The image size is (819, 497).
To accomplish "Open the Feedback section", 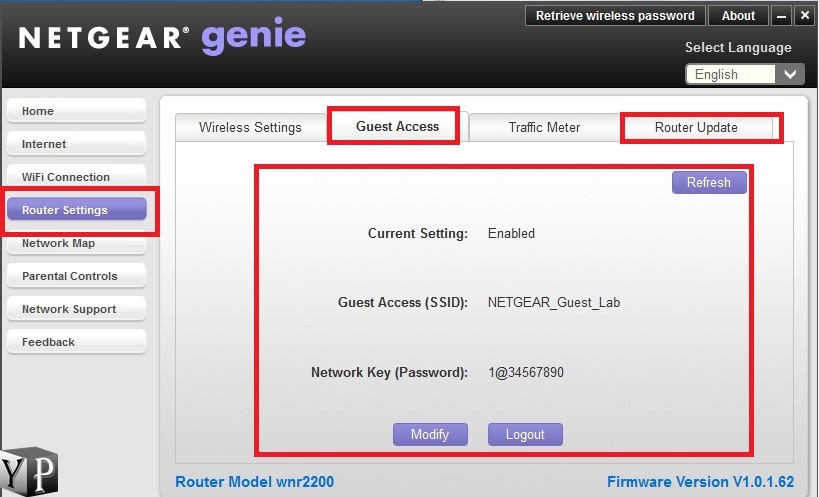I will tap(76, 341).
